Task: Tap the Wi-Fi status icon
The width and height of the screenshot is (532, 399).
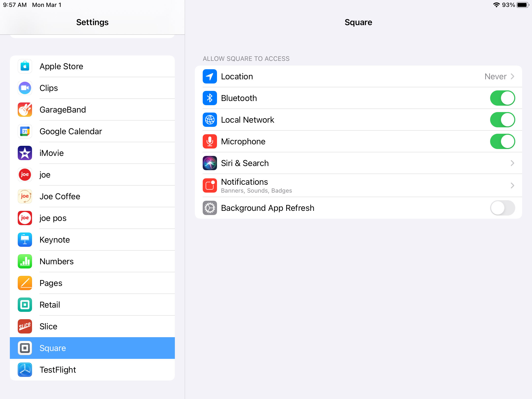Action: point(497,5)
